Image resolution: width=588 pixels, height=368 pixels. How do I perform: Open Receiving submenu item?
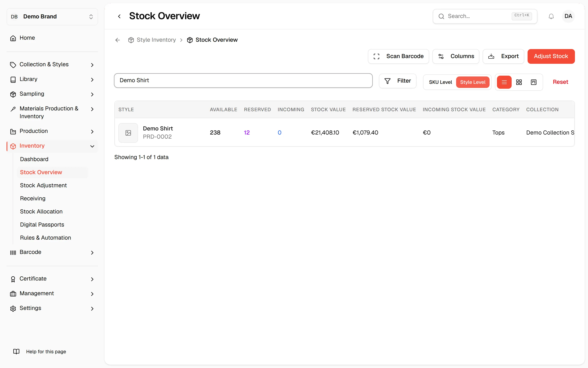pos(33,199)
